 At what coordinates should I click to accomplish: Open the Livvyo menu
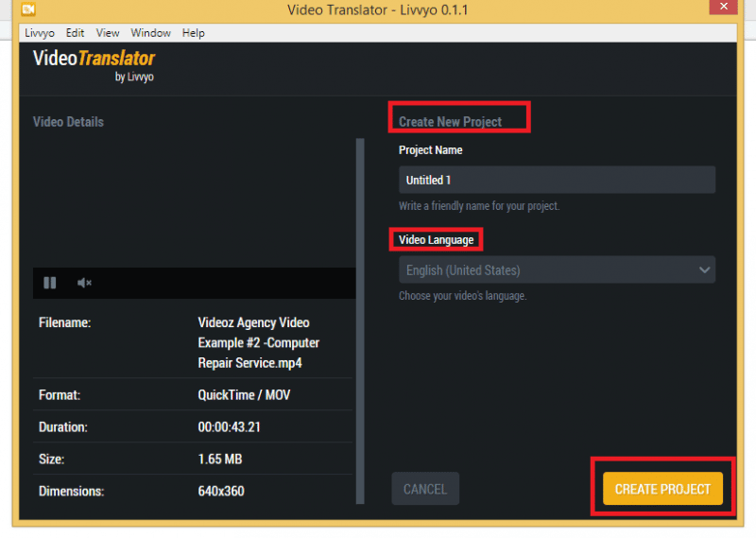click(40, 33)
